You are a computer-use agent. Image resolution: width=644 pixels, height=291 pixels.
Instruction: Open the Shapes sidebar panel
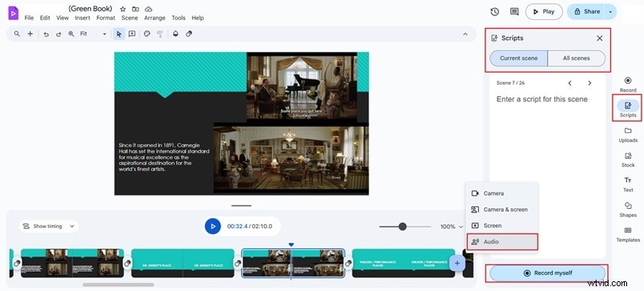coord(628,210)
